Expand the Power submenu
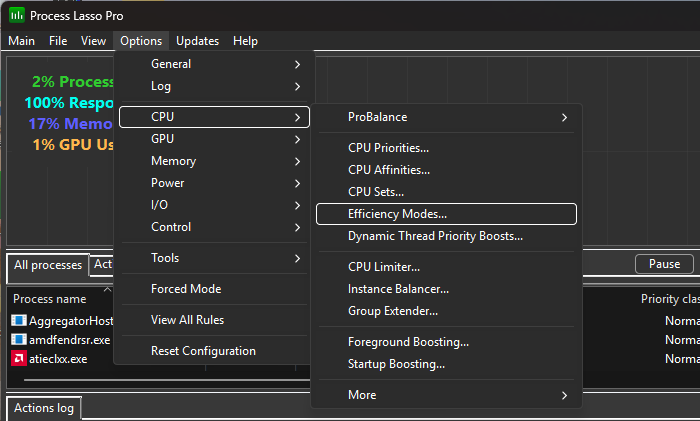The width and height of the screenshot is (700, 421). [214, 183]
